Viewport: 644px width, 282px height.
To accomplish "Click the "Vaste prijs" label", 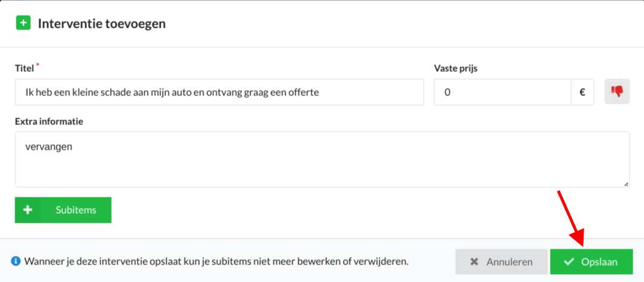I will coord(456,68).
